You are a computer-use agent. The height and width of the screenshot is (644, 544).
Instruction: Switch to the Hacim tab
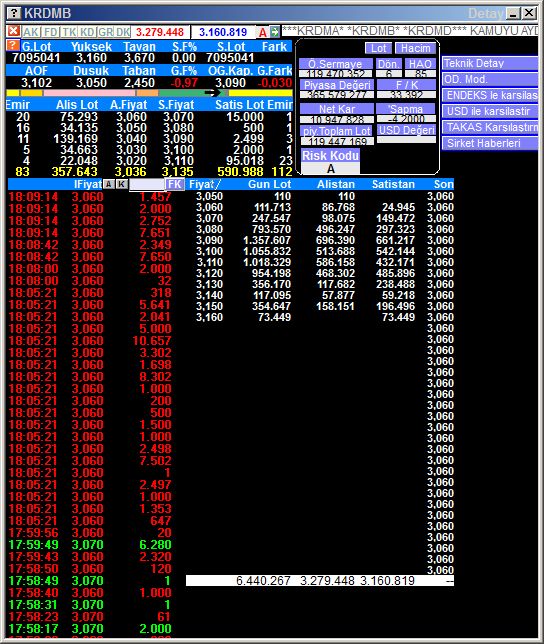(x=415, y=48)
